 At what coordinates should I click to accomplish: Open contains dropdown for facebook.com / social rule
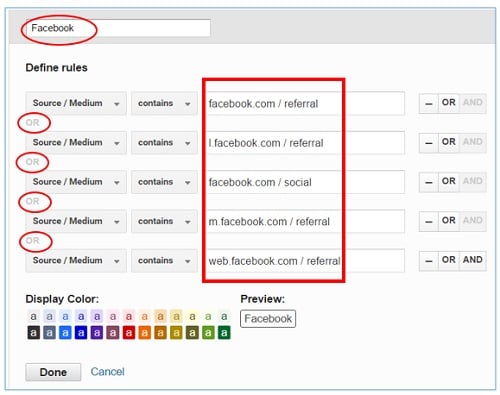(x=164, y=182)
